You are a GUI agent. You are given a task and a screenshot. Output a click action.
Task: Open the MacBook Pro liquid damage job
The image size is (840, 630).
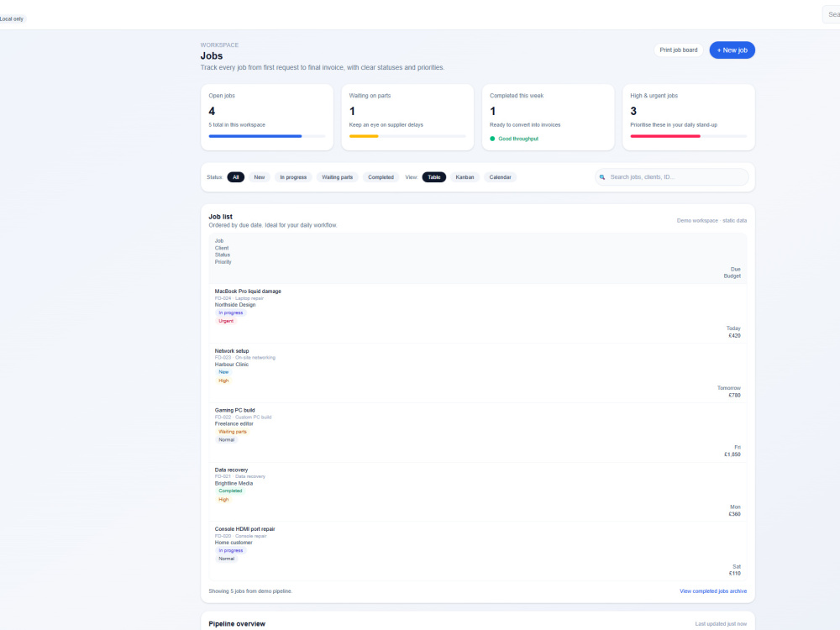[248, 291]
